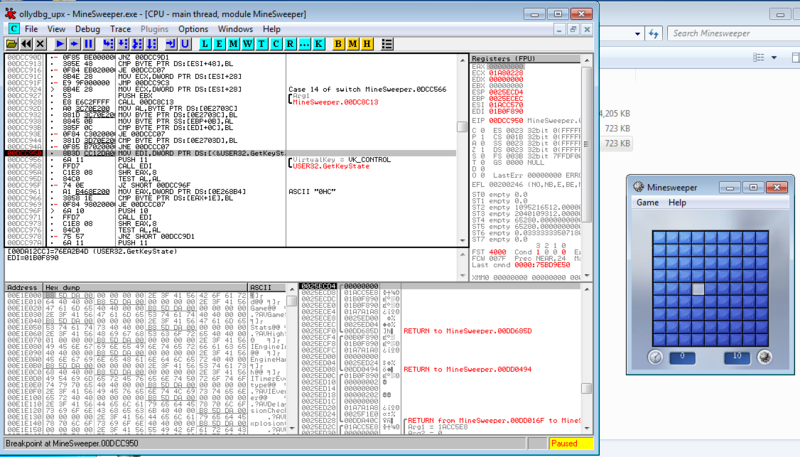Screen dimensions: 800x457
Task: Open Executable modules with E icon
Action: pos(219,44)
